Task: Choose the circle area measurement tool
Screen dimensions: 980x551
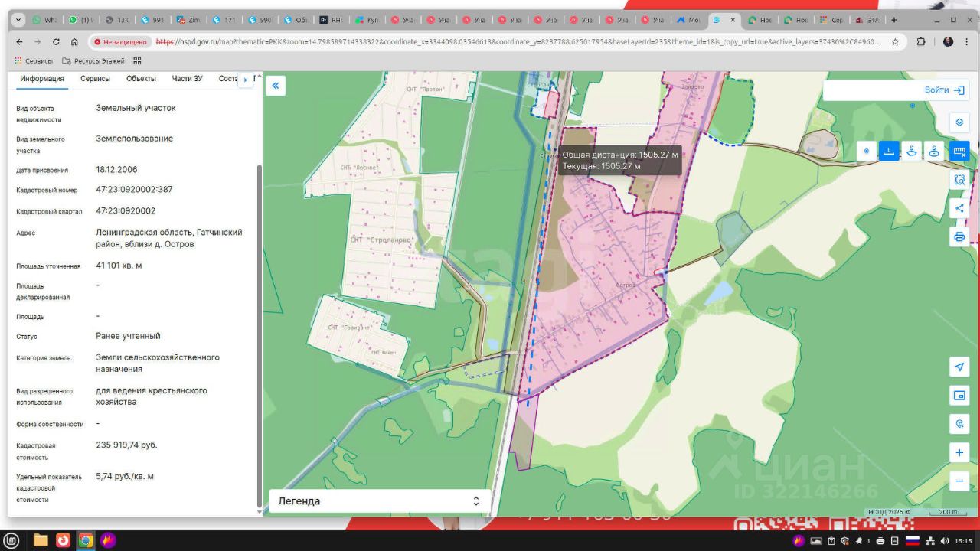Action: coord(935,151)
